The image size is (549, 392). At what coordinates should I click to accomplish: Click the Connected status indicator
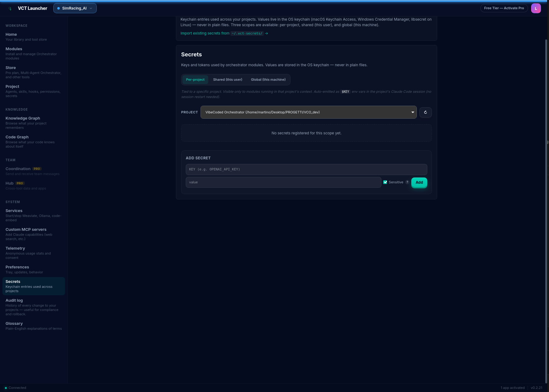pos(15,388)
